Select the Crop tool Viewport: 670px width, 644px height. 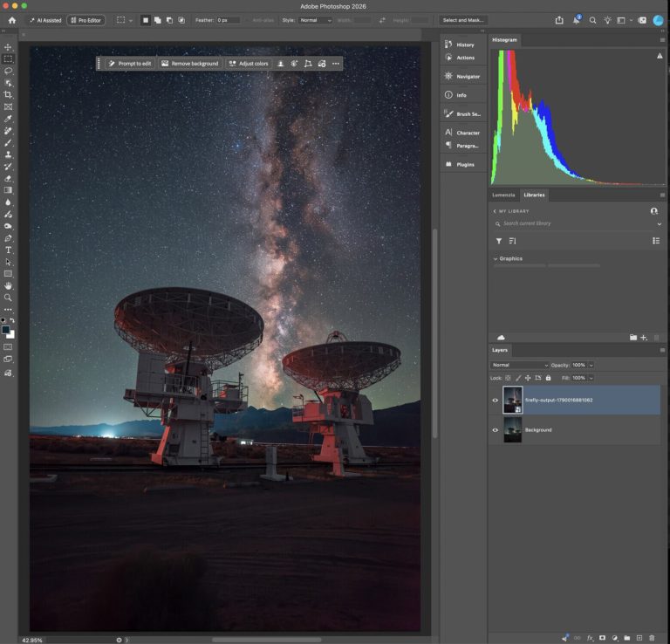[8, 95]
